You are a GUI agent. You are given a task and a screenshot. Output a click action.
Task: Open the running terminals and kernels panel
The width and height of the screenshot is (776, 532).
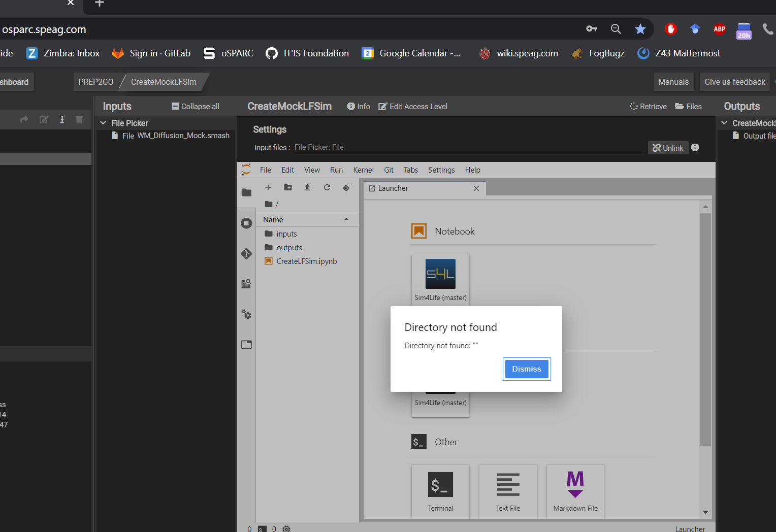coord(246,223)
